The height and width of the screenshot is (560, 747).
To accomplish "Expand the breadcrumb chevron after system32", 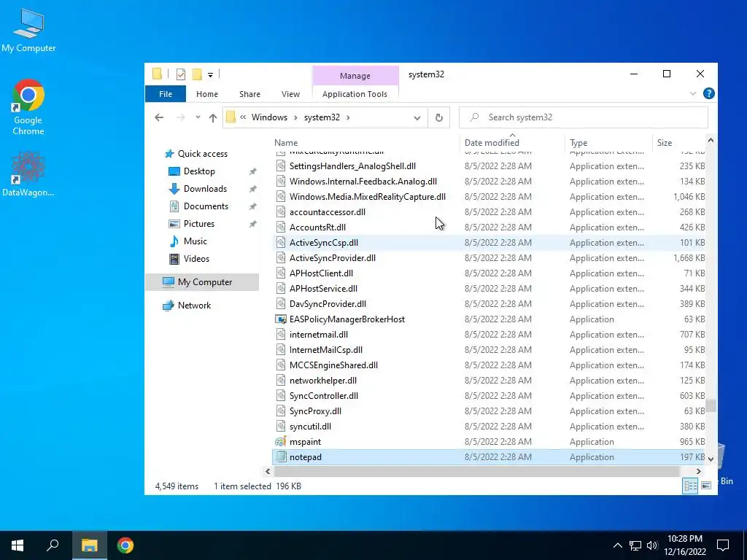I will point(348,117).
